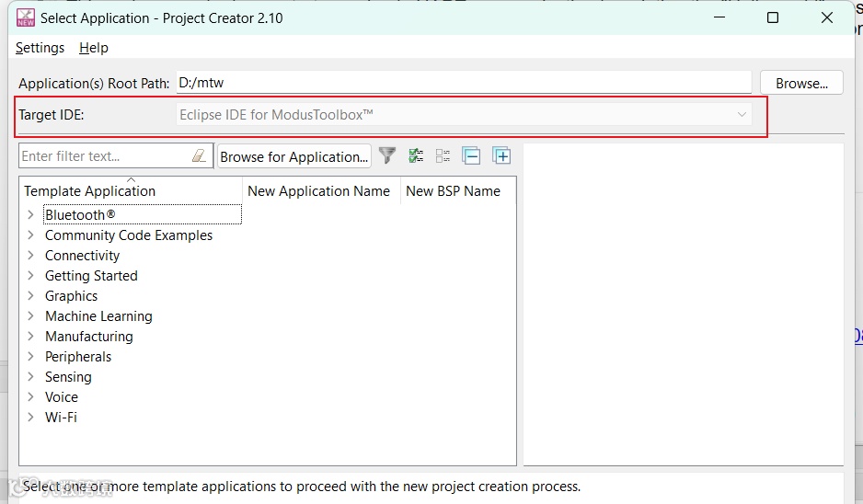The height and width of the screenshot is (504, 863).
Task: Expand the Peripherals category
Action: click(31, 357)
